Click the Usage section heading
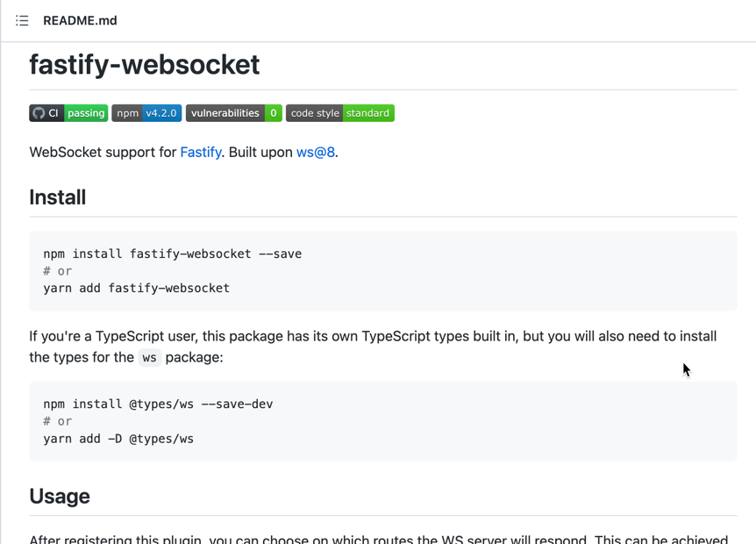Image resolution: width=756 pixels, height=544 pixels. (x=60, y=496)
